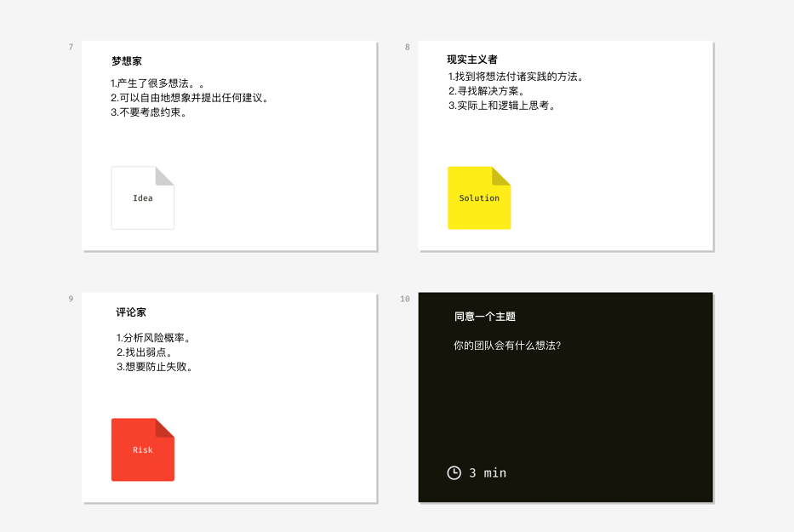This screenshot has width=794, height=532.
Task: Click the line 1.找到将想法付诸实践的方法
Action: (x=517, y=77)
